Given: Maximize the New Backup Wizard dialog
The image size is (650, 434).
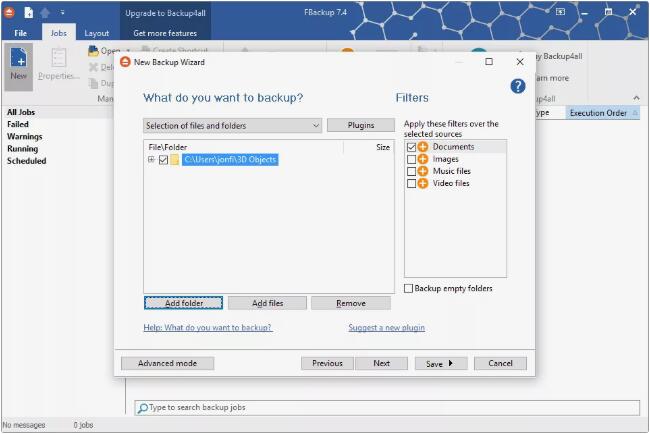Looking at the screenshot, I should click(x=489, y=62).
